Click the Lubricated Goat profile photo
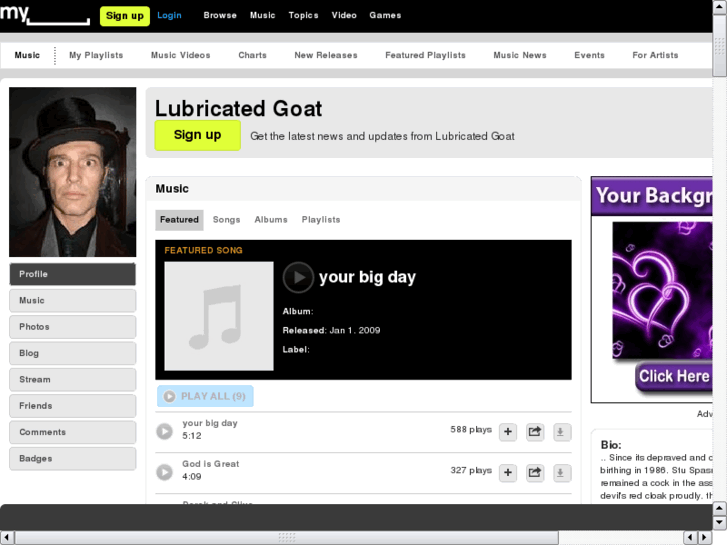This screenshot has height=545, width=727. (x=72, y=172)
